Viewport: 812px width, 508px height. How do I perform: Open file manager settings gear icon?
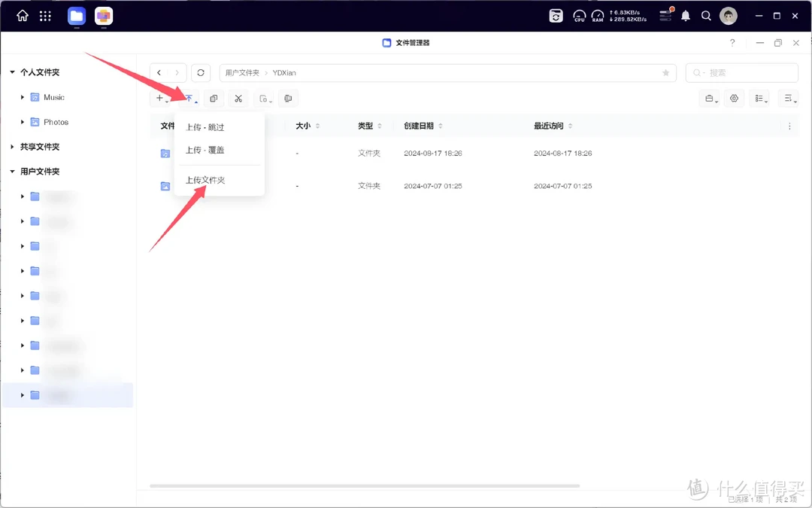[x=734, y=99]
